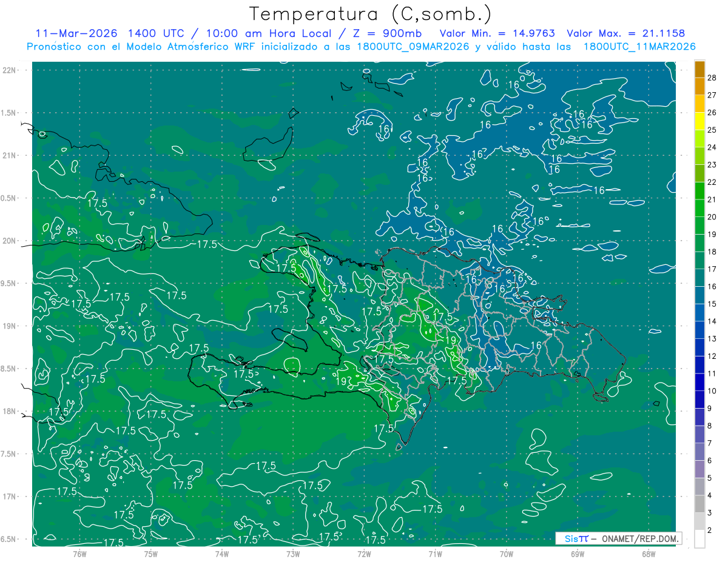Click the "18N" latitude axis label

point(10,411)
